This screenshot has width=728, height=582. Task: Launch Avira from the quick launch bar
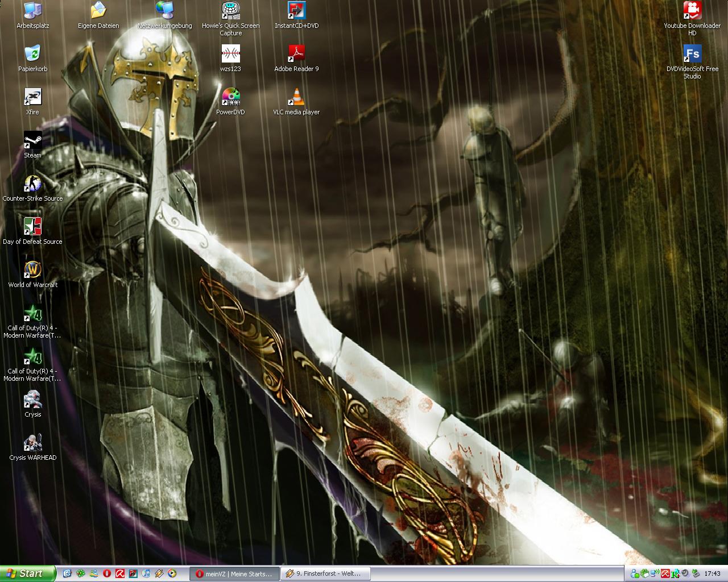pos(120,573)
